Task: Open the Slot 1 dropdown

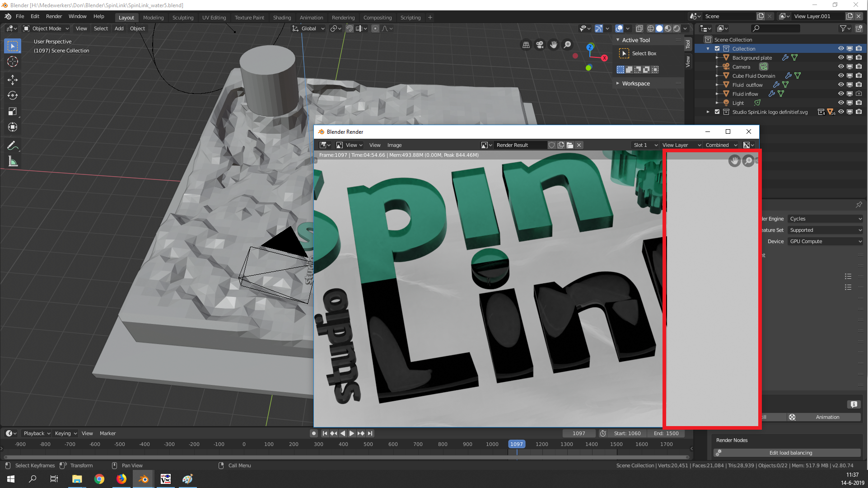Action: (x=645, y=145)
